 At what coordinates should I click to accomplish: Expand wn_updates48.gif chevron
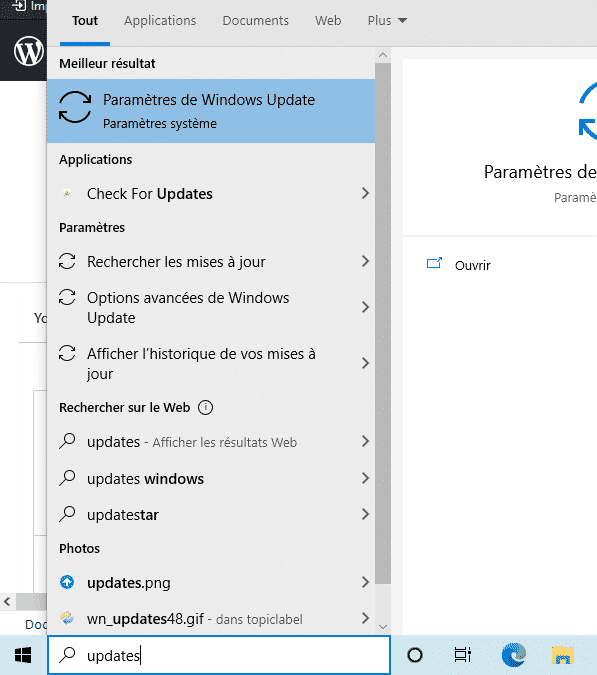[365, 619]
